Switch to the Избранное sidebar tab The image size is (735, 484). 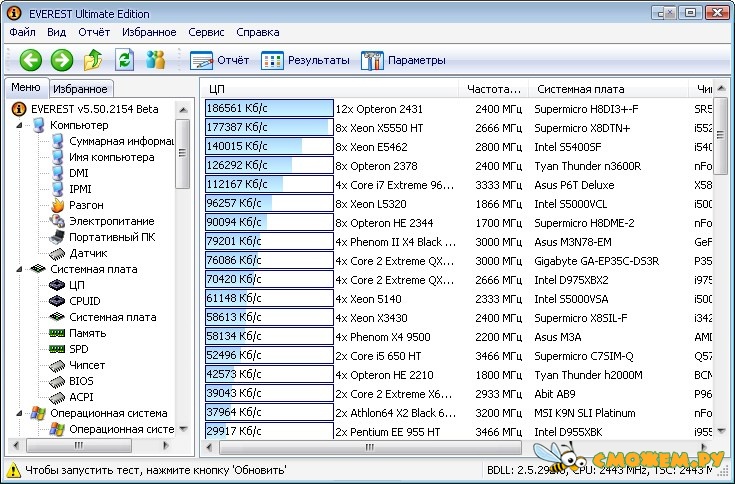coord(80,89)
